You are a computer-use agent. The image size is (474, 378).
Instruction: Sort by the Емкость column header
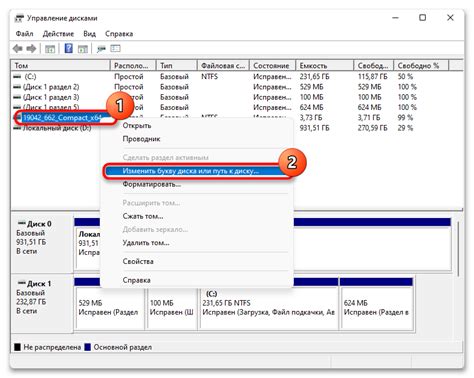click(x=324, y=66)
